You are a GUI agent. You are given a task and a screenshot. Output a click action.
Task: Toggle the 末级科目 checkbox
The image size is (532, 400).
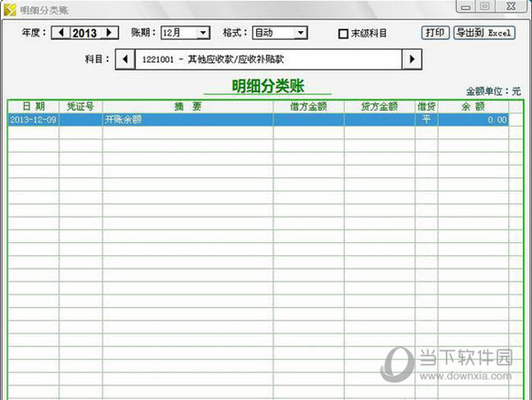(343, 34)
